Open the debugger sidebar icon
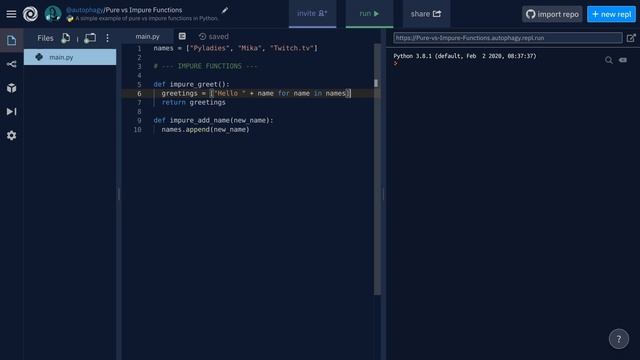 (x=11, y=111)
